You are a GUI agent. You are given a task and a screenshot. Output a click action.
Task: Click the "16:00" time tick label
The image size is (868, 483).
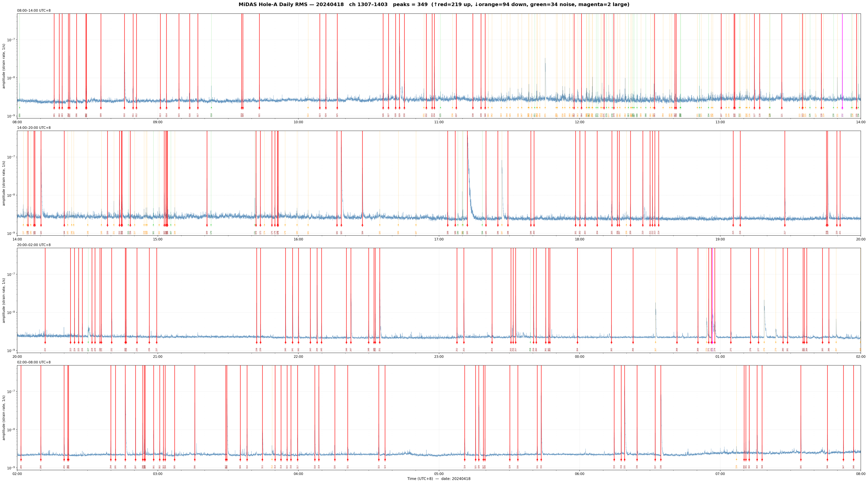point(298,239)
